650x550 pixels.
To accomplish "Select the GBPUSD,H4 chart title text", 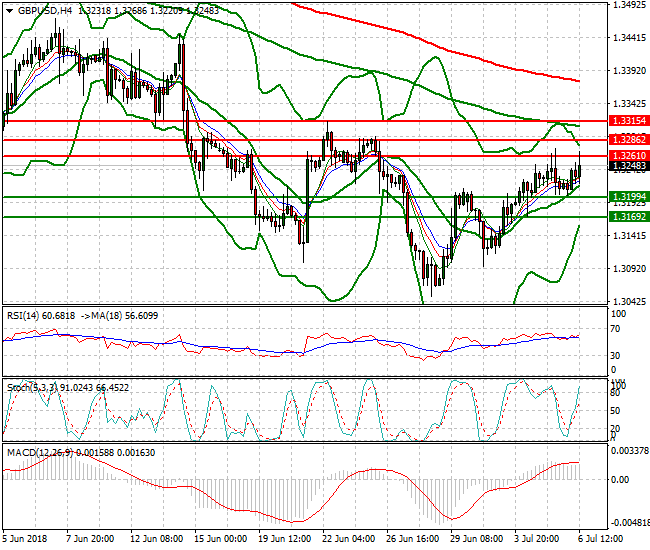I will coord(45,11).
